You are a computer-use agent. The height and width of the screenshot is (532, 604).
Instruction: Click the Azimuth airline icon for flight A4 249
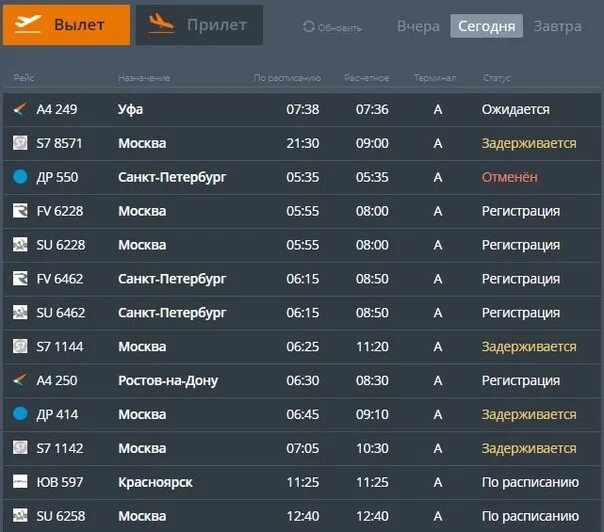click(20, 109)
